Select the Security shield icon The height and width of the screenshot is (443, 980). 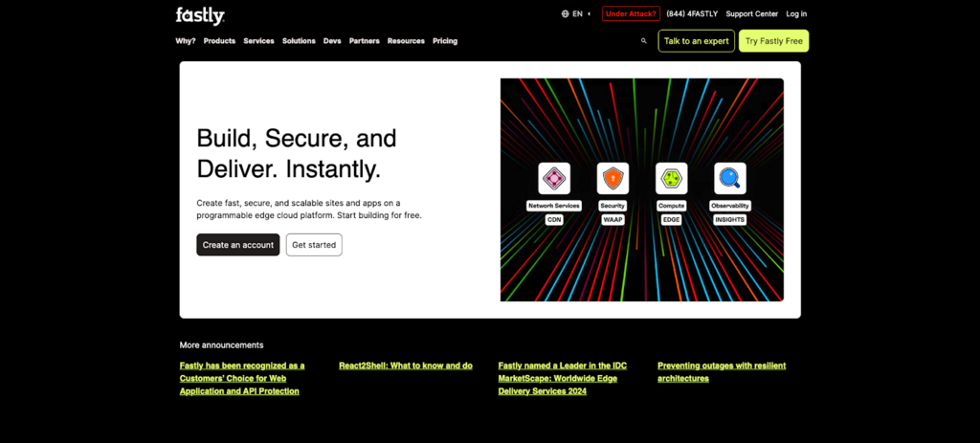[x=612, y=179]
